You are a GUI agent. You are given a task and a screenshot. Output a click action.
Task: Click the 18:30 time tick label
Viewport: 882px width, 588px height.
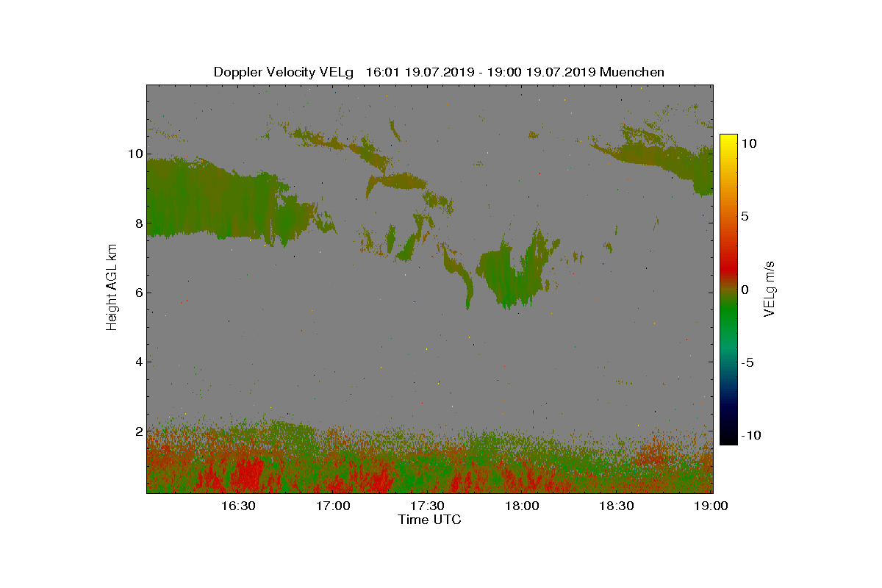616,506
